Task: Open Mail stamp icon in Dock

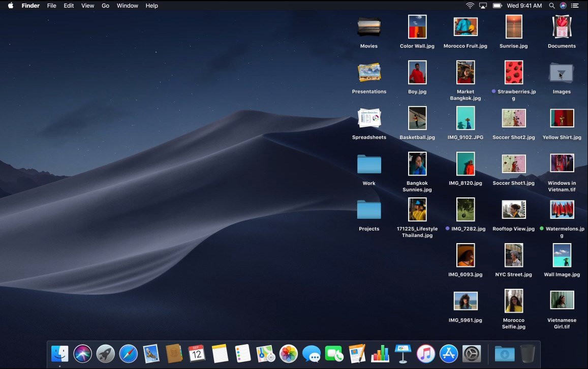Action: tap(151, 354)
